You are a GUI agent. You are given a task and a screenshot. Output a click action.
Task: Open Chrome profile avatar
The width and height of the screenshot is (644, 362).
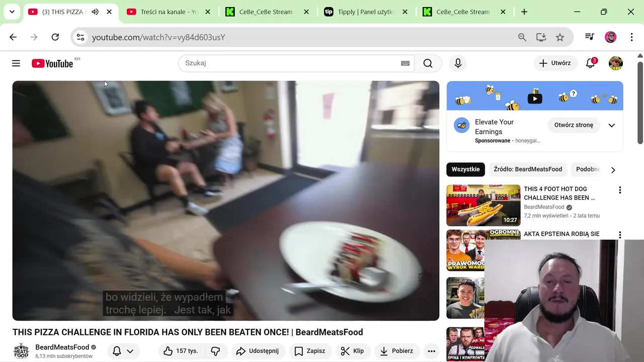point(610,37)
